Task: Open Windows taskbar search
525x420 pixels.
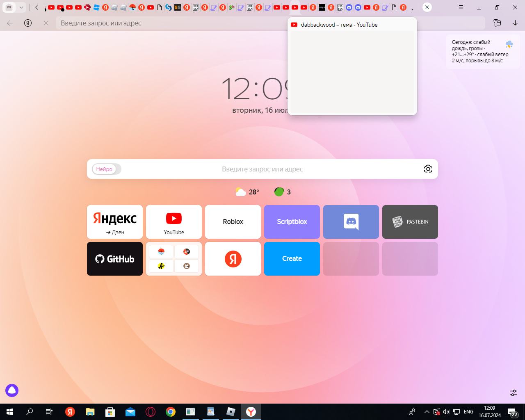Action: (30, 412)
